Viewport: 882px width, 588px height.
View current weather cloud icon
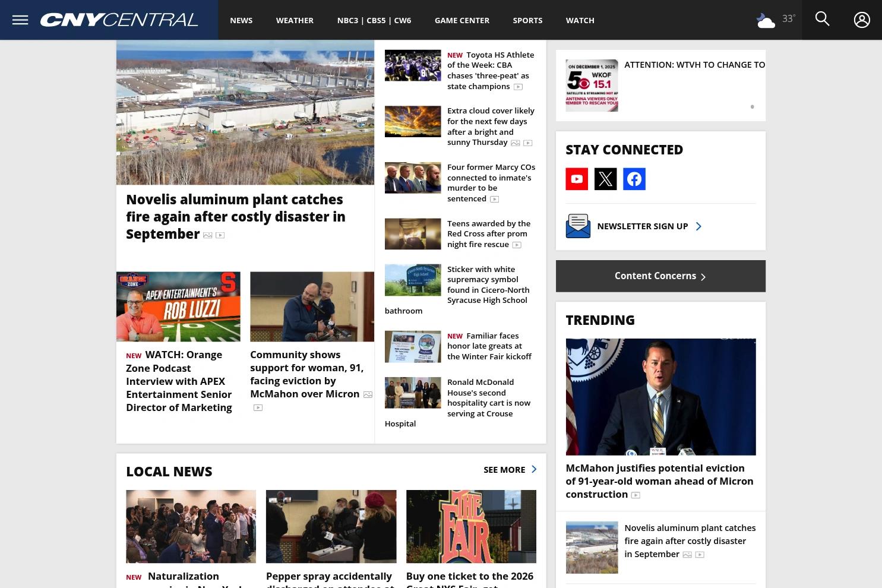point(766,21)
